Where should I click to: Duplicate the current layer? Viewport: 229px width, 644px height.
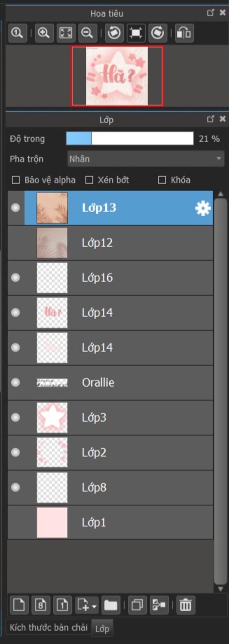pyautogui.click(x=137, y=605)
